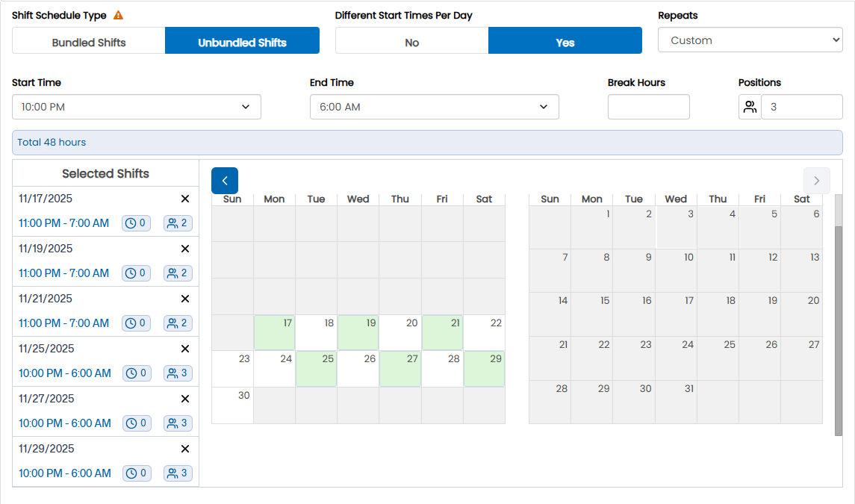Remove the 11/29/2025 shift entry
Screen dimensions: 855x504
point(185,449)
